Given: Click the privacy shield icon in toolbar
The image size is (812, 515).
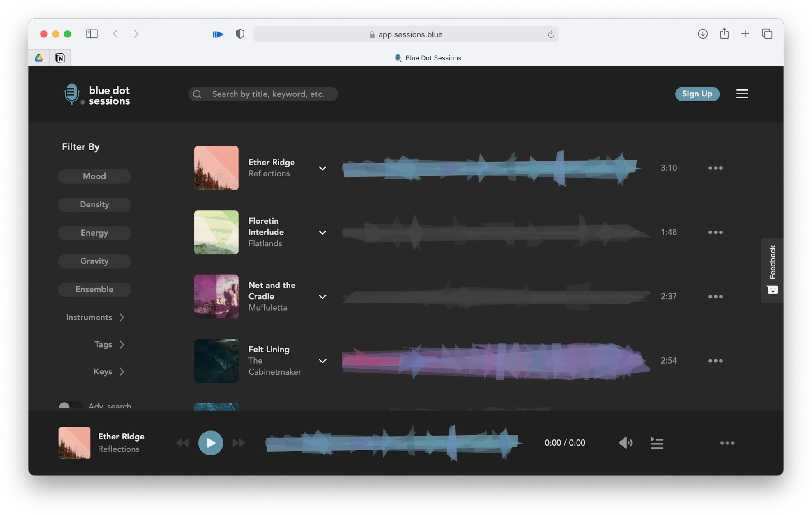Looking at the screenshot, I should coord(240,34).
